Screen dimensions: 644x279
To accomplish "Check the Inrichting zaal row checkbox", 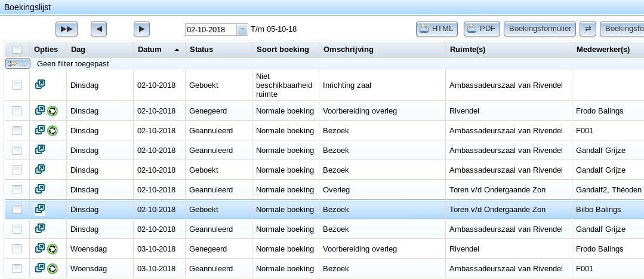I will (17, 85).
